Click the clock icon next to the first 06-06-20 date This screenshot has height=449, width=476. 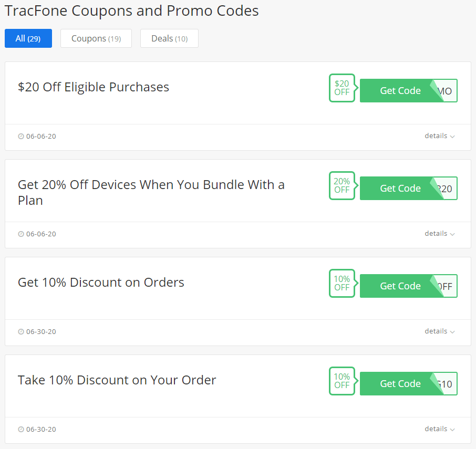21,136
